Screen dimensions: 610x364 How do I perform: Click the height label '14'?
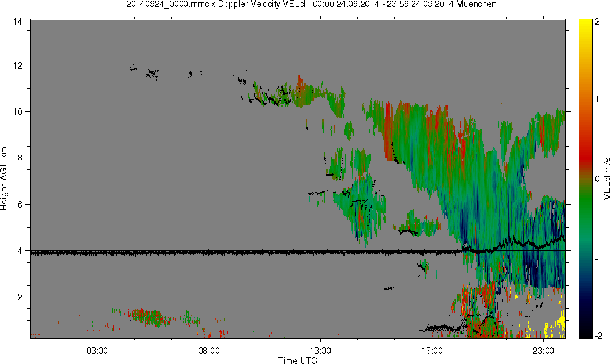tap(18, 22)
